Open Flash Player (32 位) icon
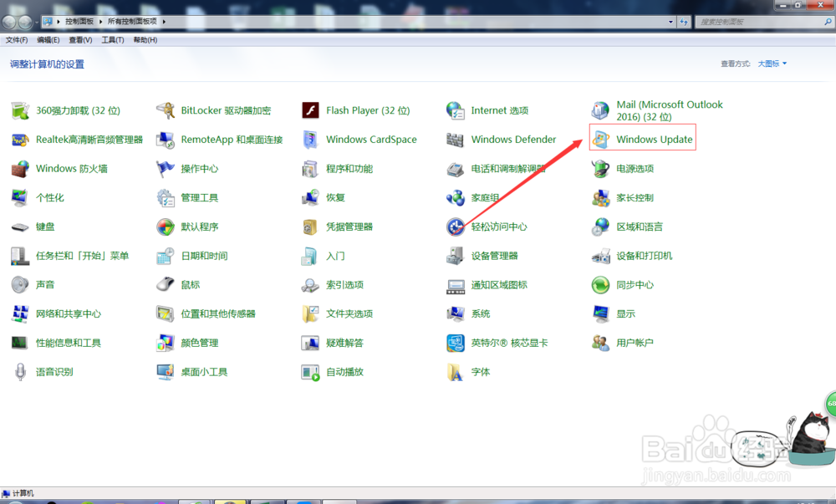The width and height of the screenshot is (836, 504). [x=310, y=110]
